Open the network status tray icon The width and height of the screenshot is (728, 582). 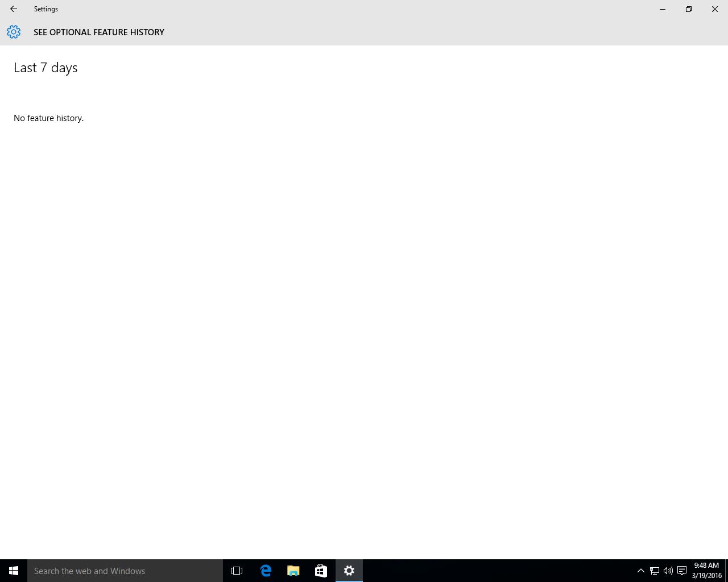click(655, 571)
